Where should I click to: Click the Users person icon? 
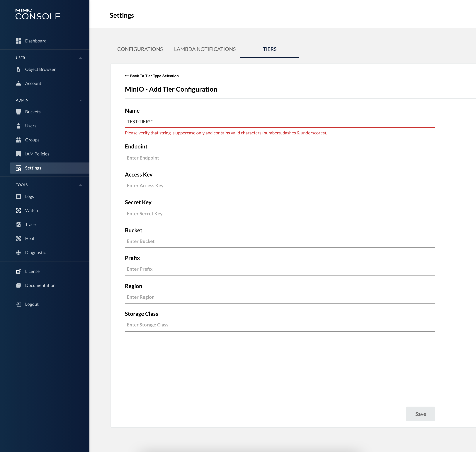tap(18, 126)
